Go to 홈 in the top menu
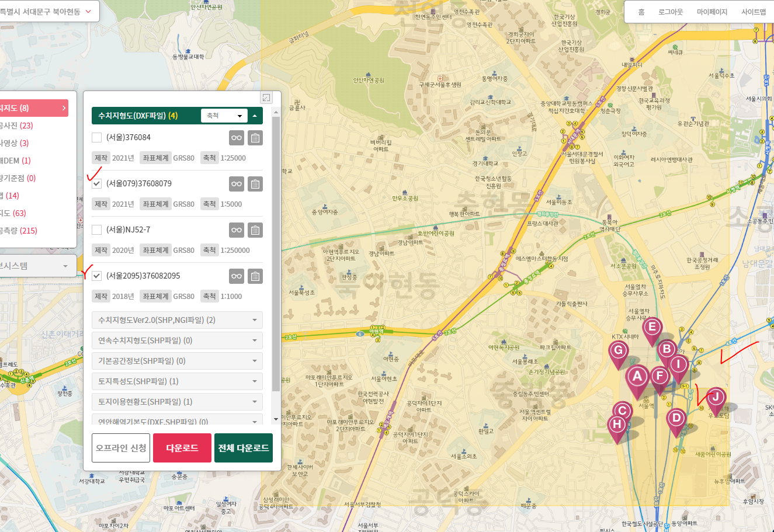Screen dimensions: 774x532 click(x=641, y=12)
